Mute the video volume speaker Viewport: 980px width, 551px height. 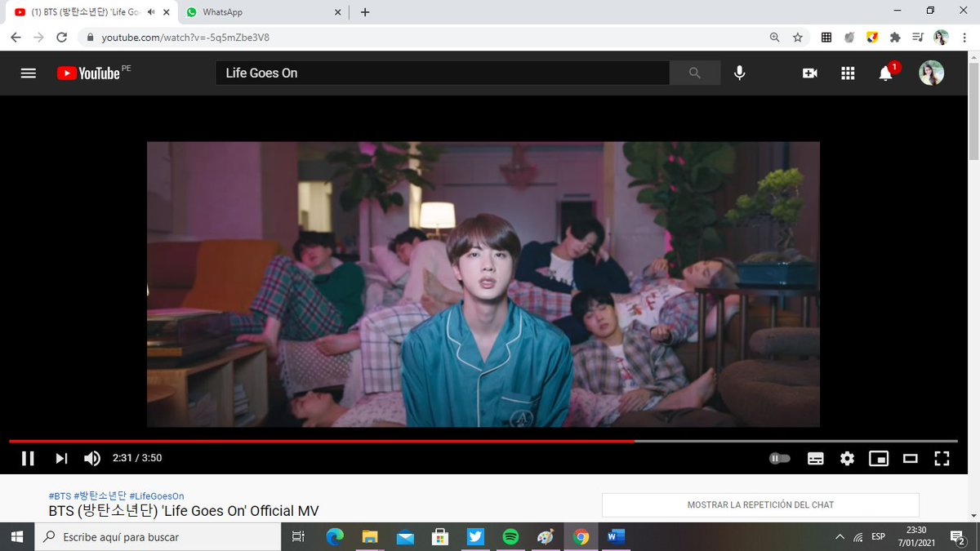(92, 458)
